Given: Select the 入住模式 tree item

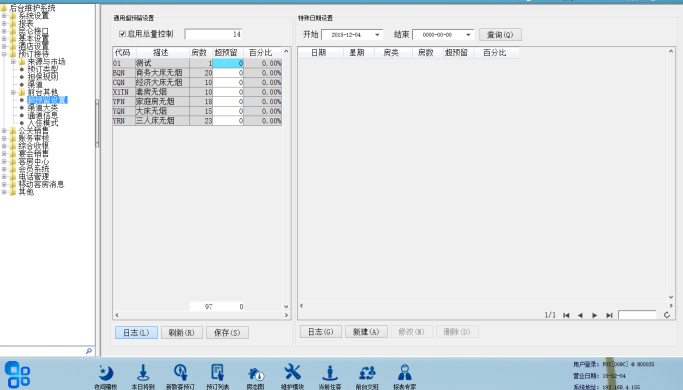Looking at the screenshot, I should click(43, 123).
